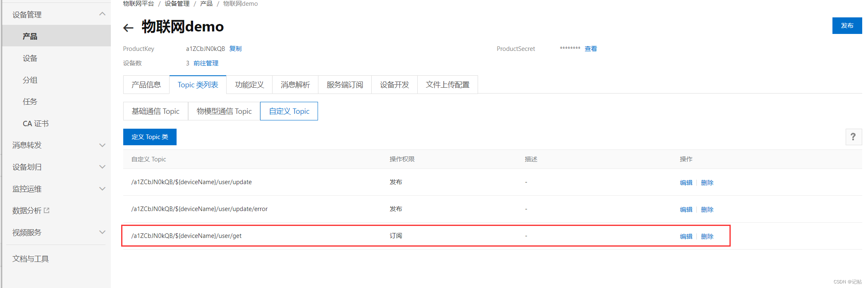The width and height of the screenshot is (868, 288).
Task: Click the back arrow beside 物联网demo title
Action: click(x=128, y=28)
